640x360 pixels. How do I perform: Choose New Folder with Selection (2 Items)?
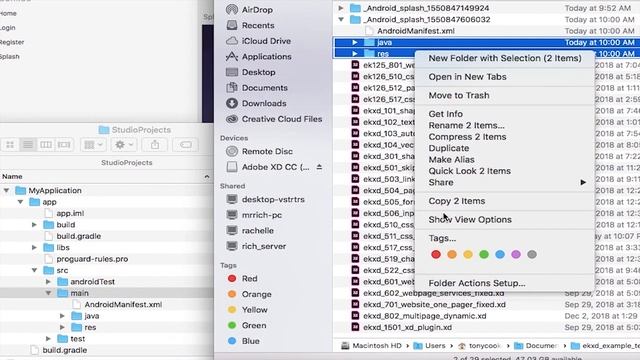505,58
